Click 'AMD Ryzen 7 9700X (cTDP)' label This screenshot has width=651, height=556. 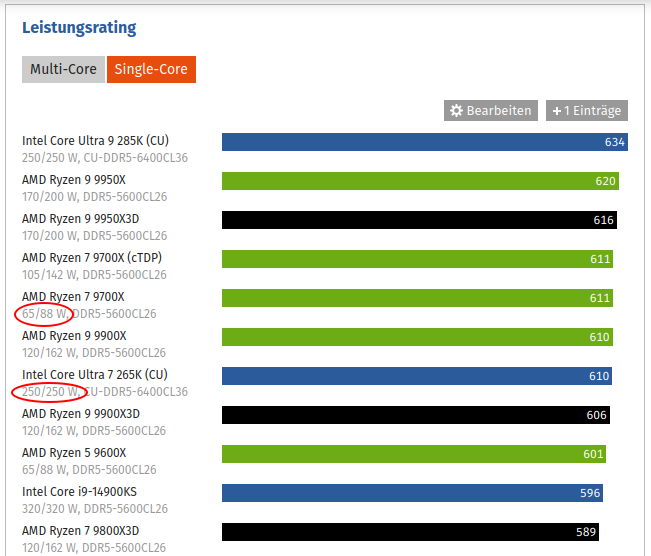click(92, 258)
